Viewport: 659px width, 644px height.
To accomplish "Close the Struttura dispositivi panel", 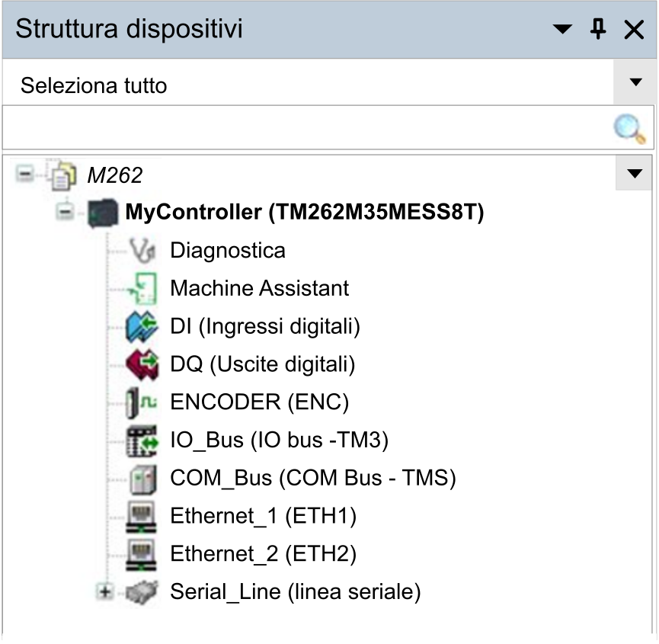I will tap(634, 30).
